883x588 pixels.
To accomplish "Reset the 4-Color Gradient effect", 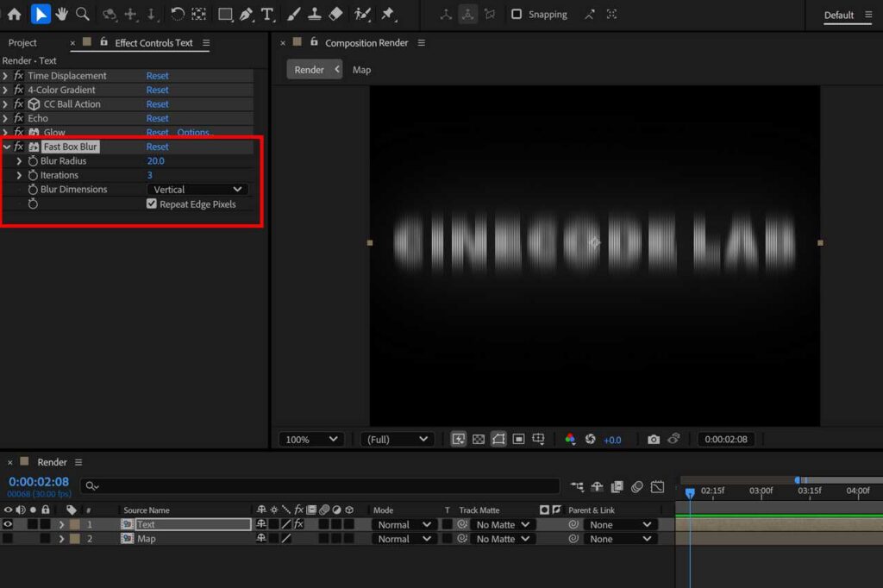I will click(x=157, y=90).
